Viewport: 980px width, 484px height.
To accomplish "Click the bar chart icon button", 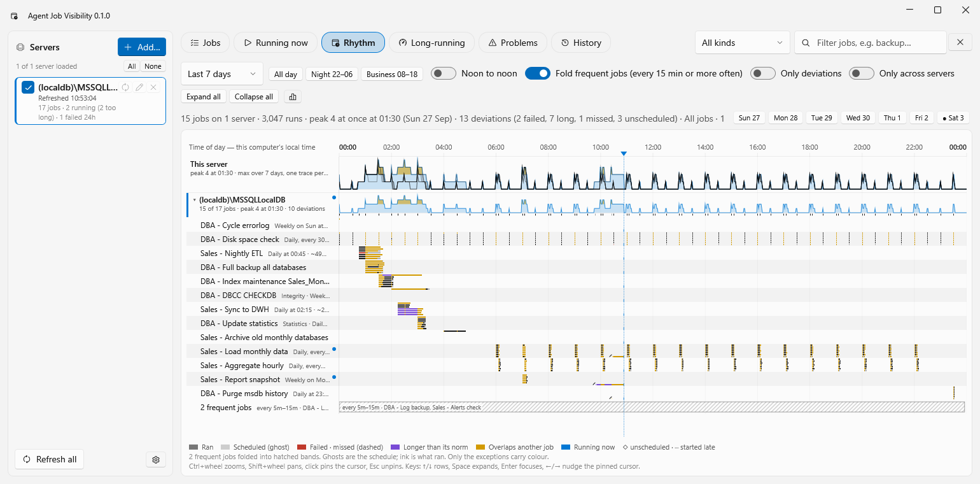I will coord(293,97).
